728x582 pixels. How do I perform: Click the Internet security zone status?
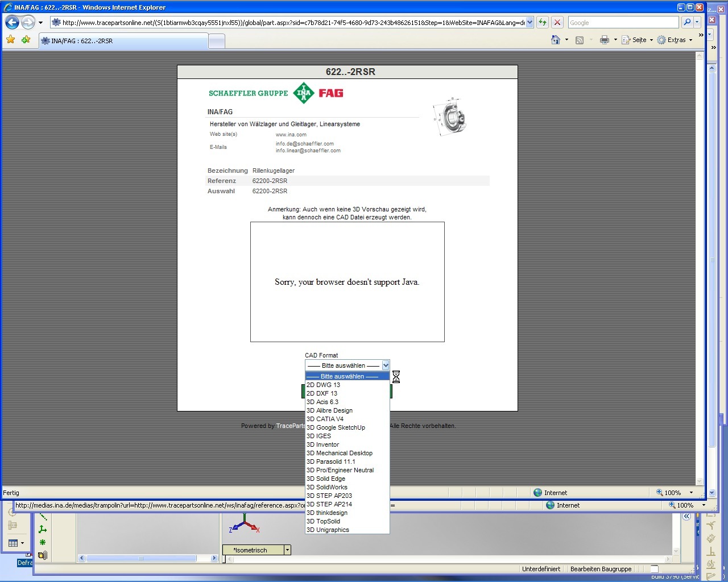[x=551, y=493]
